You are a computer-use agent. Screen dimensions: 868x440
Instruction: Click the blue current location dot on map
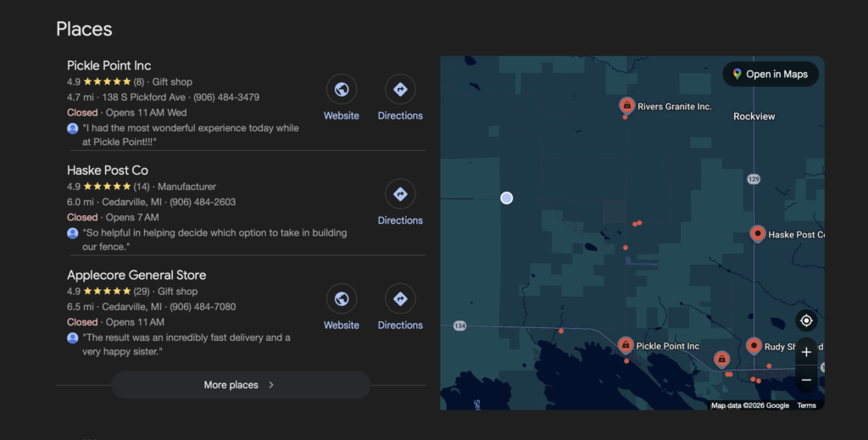pos(507,198)
